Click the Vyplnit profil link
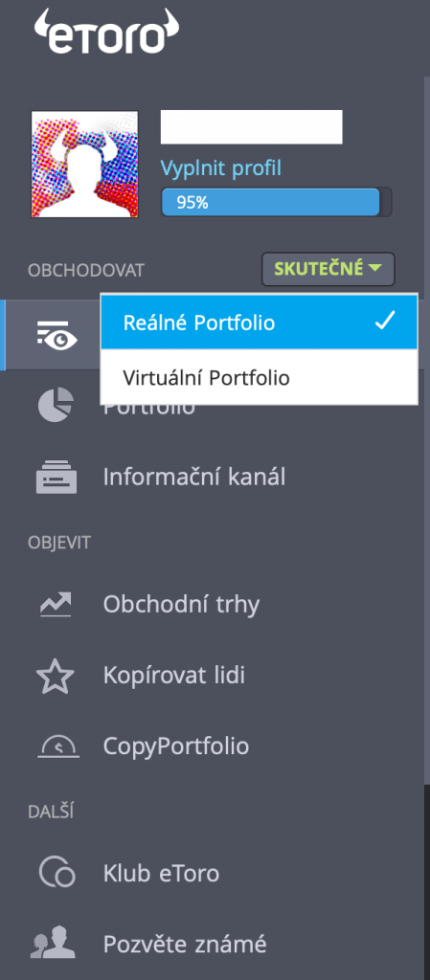 tap(221, 167)
